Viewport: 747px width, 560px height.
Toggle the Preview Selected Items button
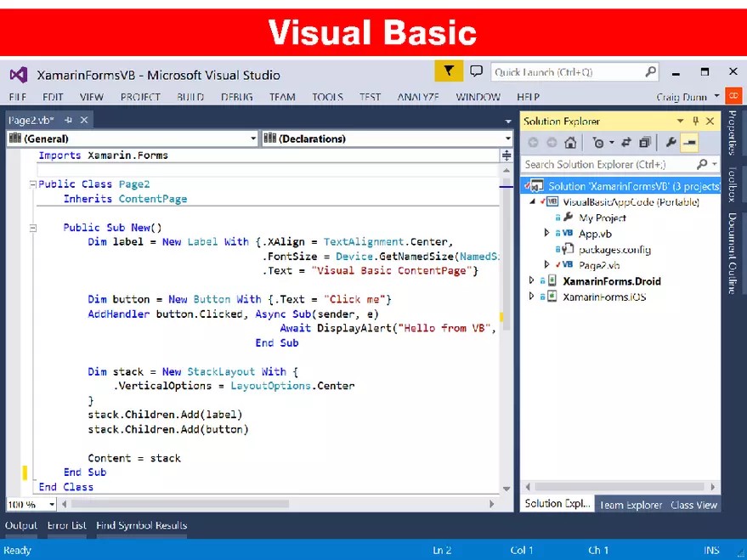coord(690,143)
